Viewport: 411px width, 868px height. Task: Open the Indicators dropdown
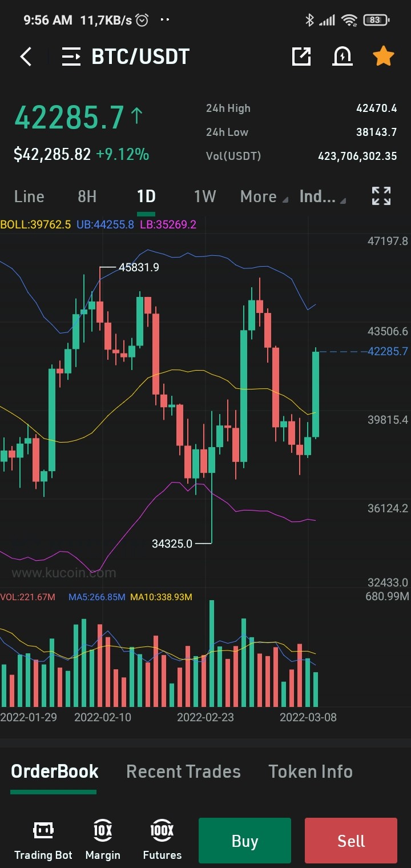coord(323,196)
